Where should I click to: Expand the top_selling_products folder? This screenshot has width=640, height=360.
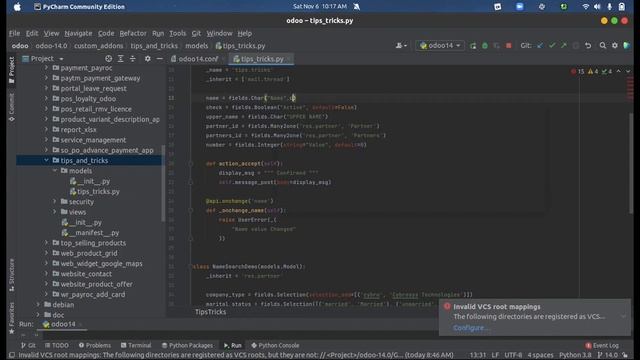pos(46,243)
